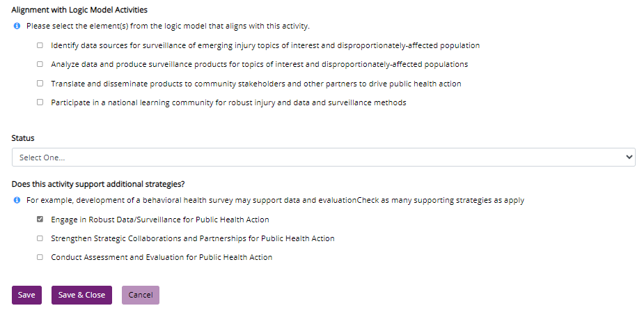This screenshot has width=644, height=315.
Task: Cancel the form
Action: (141, 295)
